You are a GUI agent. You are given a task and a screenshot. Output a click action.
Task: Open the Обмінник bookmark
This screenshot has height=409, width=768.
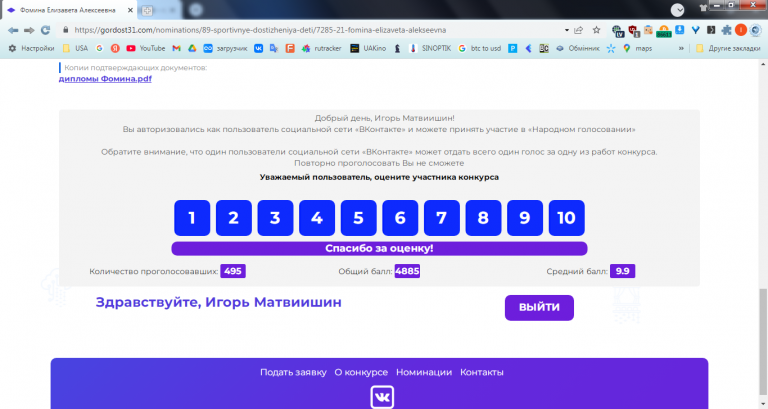[x=577, y=48]
